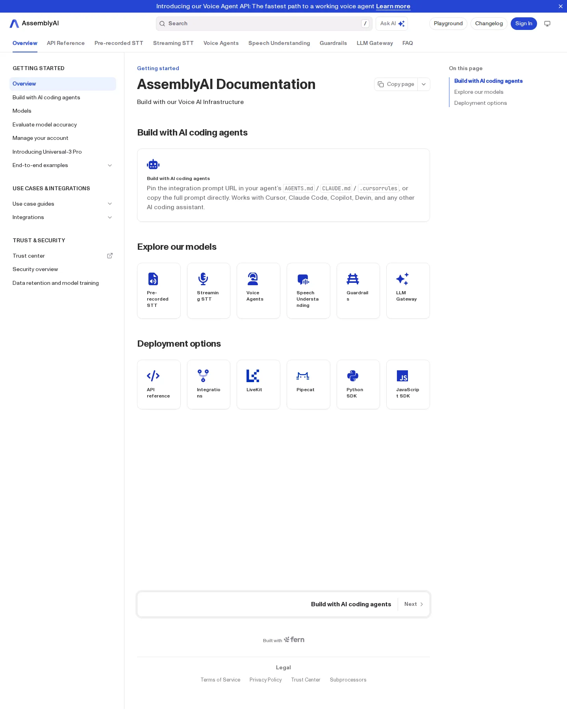Jump to Deployment options in page outline
This screenshot has height=728, width=567.
click(x=480, y=103)
